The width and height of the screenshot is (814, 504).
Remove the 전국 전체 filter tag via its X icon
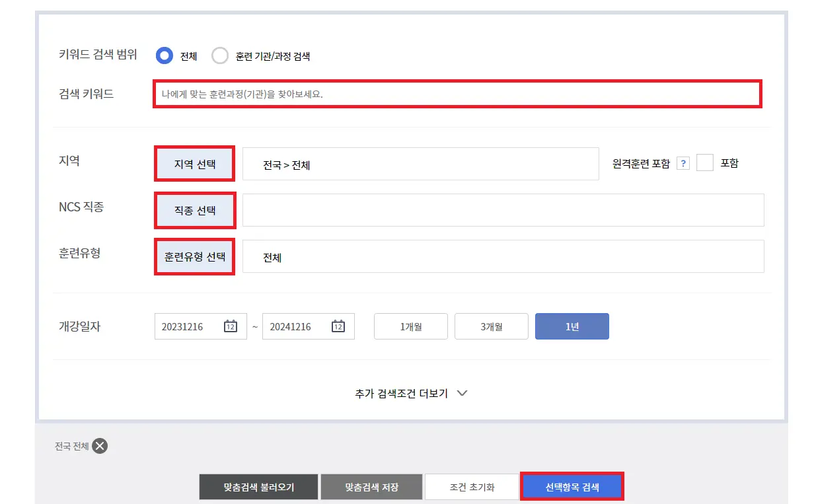point(99,446)
